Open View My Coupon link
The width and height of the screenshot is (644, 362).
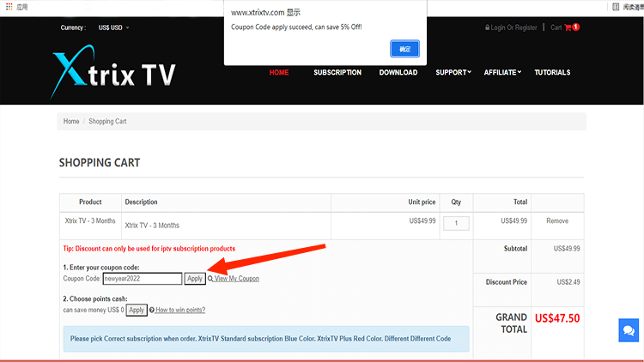[237, 279]
